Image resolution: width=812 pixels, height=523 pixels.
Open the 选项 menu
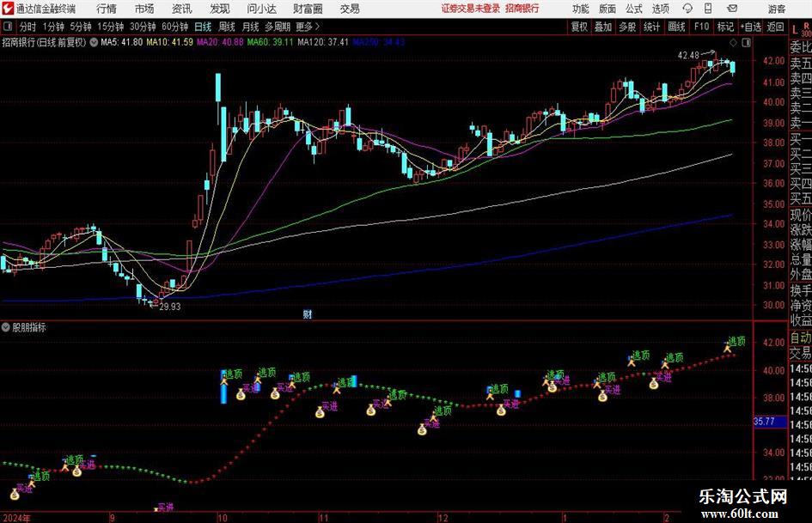[660, 9]
